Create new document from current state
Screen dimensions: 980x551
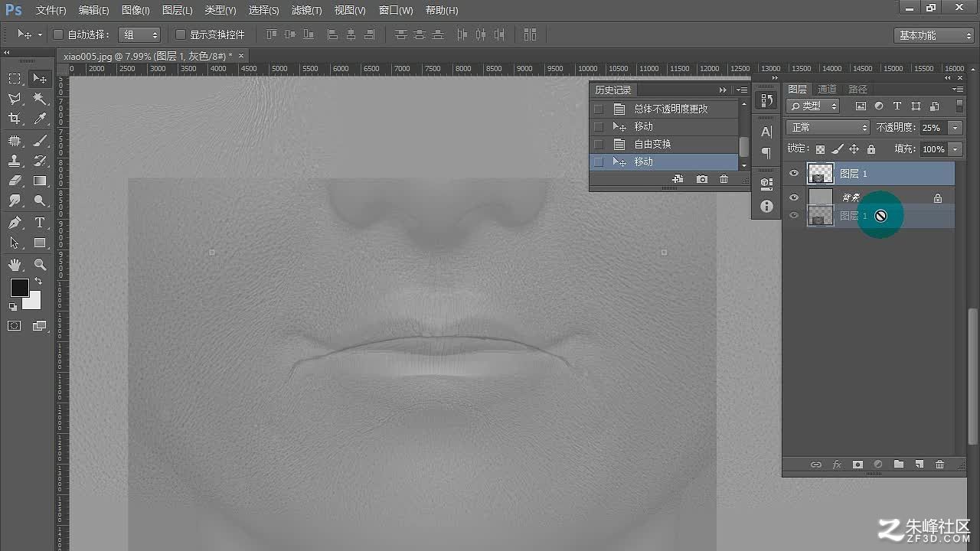678,179
